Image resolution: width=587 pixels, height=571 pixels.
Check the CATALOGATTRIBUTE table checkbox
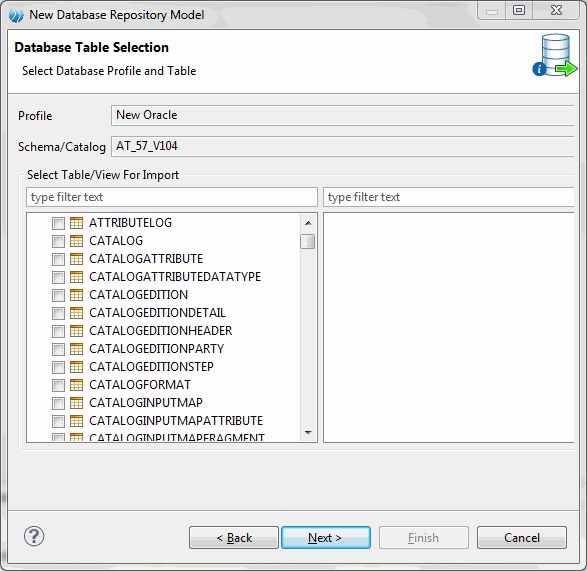(x=58, y=259)
